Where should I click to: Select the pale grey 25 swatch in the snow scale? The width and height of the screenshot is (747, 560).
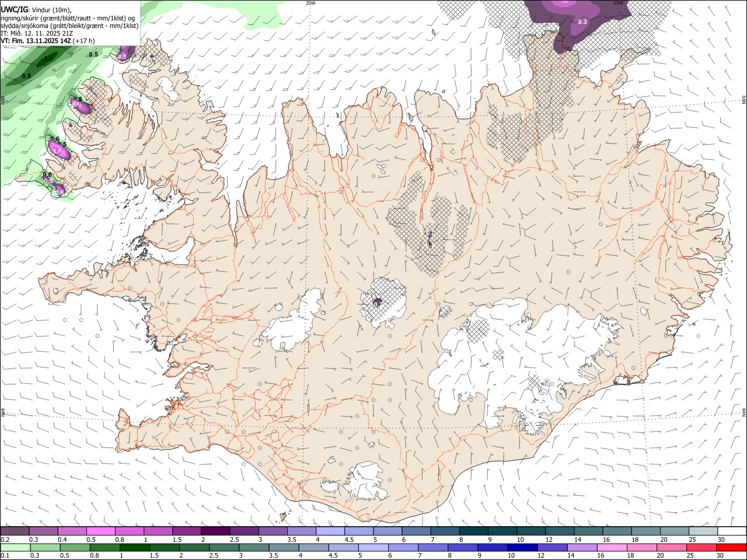click(703, 531)
